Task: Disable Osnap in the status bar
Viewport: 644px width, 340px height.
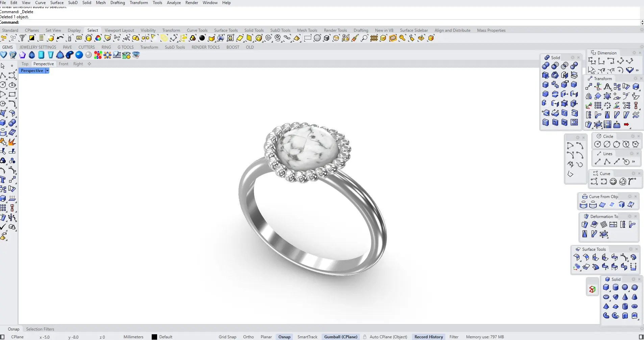Action: (x=284, y=337)
